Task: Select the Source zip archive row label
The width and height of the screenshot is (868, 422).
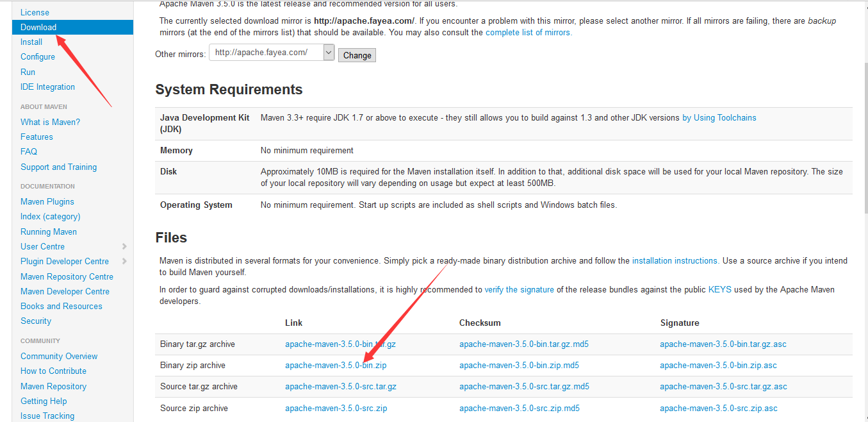Action: [193, 408]
